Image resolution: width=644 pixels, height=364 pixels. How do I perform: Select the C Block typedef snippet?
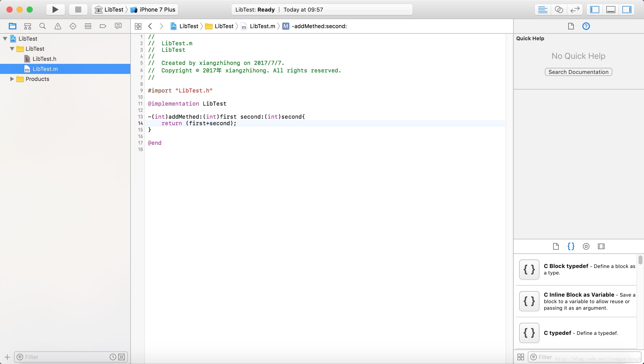(576, 269)
